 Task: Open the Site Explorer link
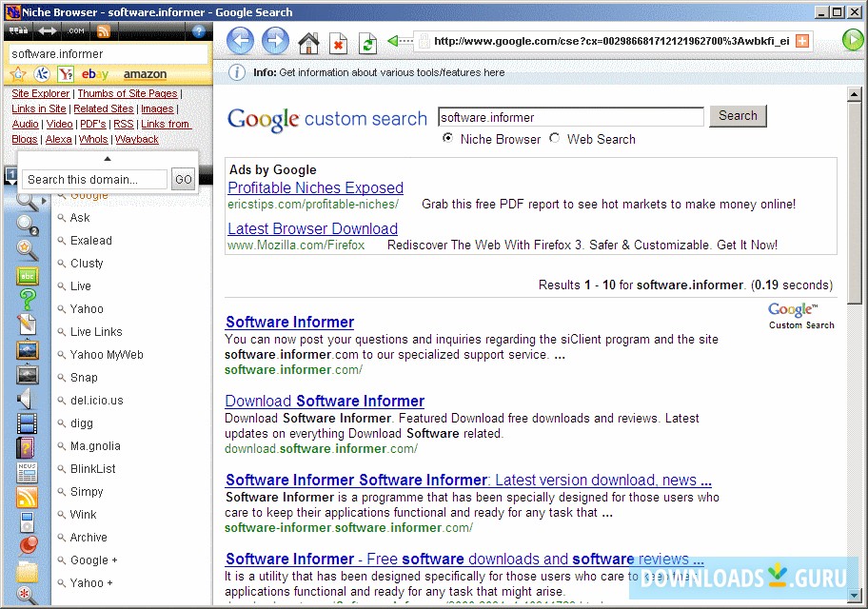(41, 93)
